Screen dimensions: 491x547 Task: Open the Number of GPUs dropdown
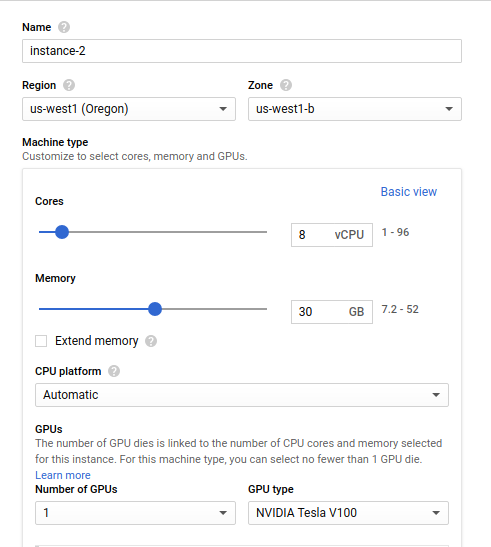[x=135, y=513]
